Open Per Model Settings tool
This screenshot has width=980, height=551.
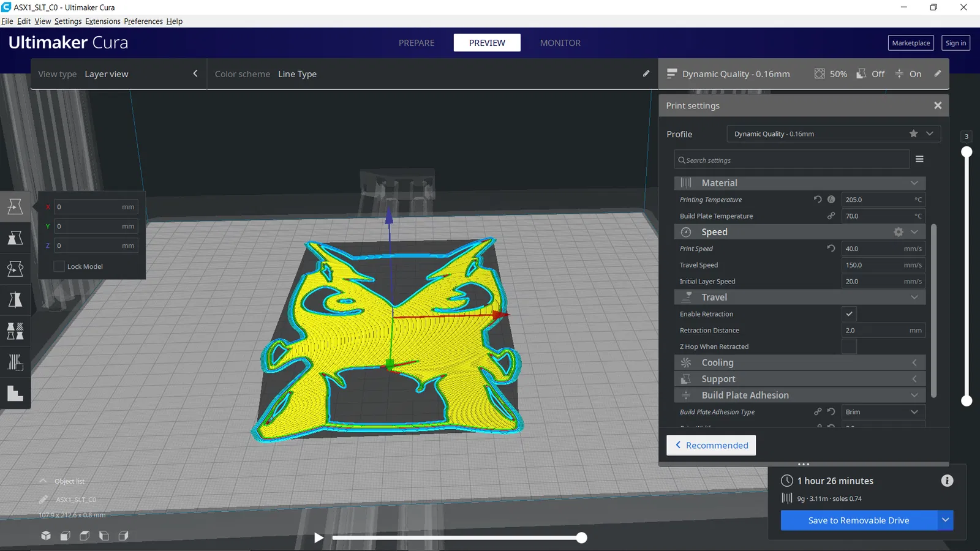click(x=15, y=331)
